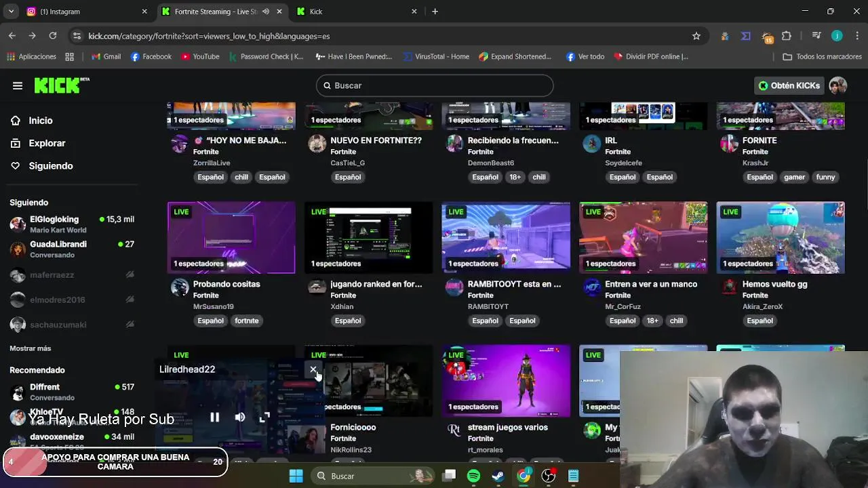This screenshot has height=488, width=868.
Task: Click the Buscar search field on Kick
Action: pos(435,85)
